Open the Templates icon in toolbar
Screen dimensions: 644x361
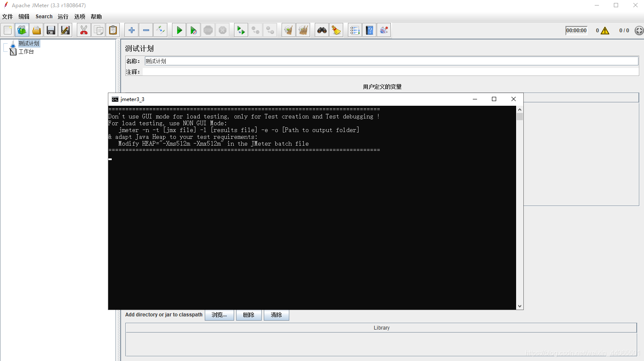click(22, 30)
